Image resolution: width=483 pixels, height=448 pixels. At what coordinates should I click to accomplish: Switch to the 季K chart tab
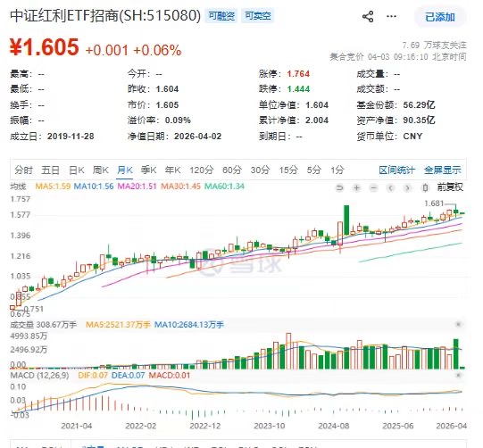(149, 170)
